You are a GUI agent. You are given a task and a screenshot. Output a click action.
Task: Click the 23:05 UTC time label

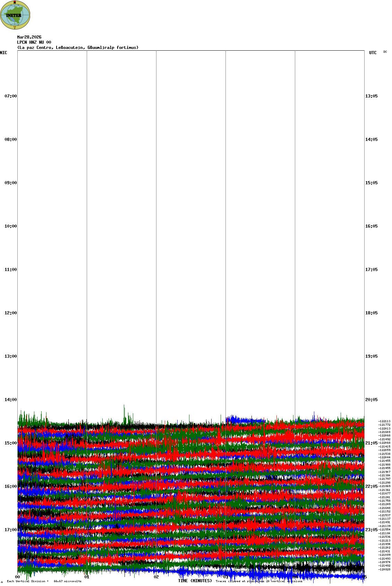click(371, 530)
